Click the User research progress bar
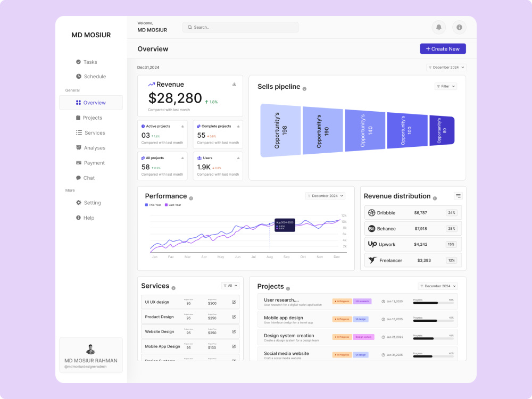 (433, 303)
